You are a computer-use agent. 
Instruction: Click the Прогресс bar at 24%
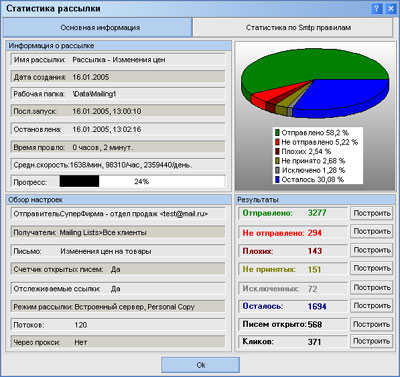(x=142, y=182)
